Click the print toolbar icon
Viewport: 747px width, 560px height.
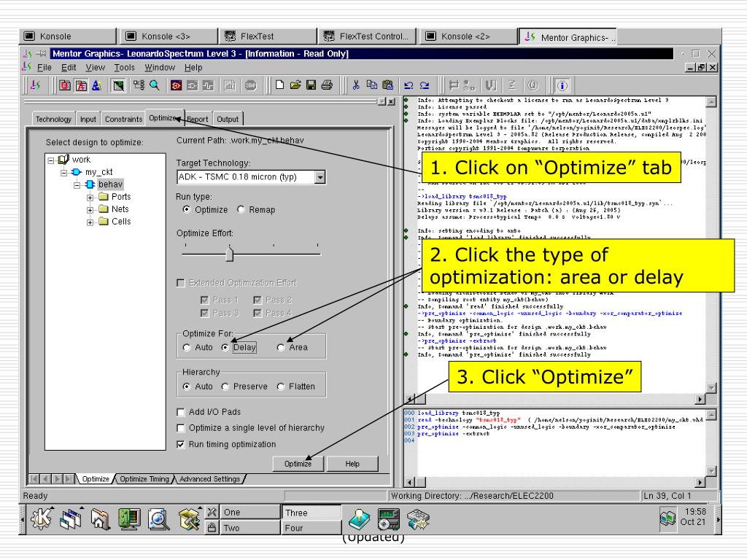click(327, 85)
